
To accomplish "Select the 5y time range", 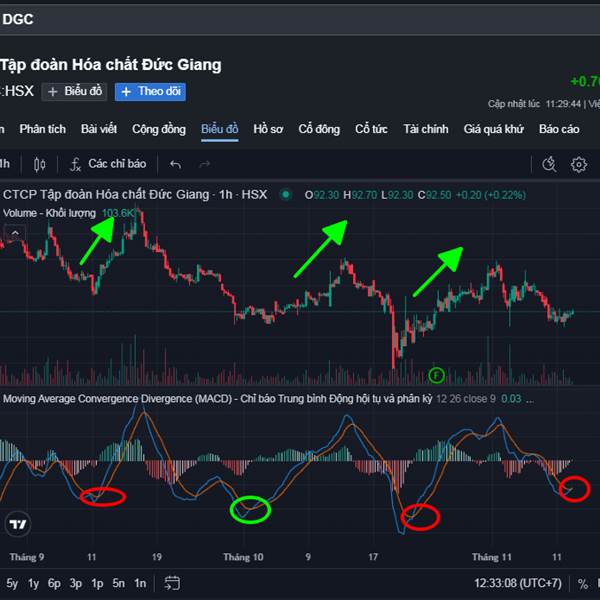I will tap(12, 583).
